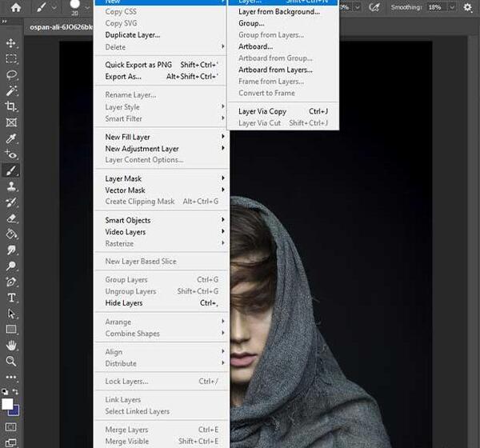
Task: Choose Quick Export as PNG
Action: pyautogui.click(x=162, y=65)
